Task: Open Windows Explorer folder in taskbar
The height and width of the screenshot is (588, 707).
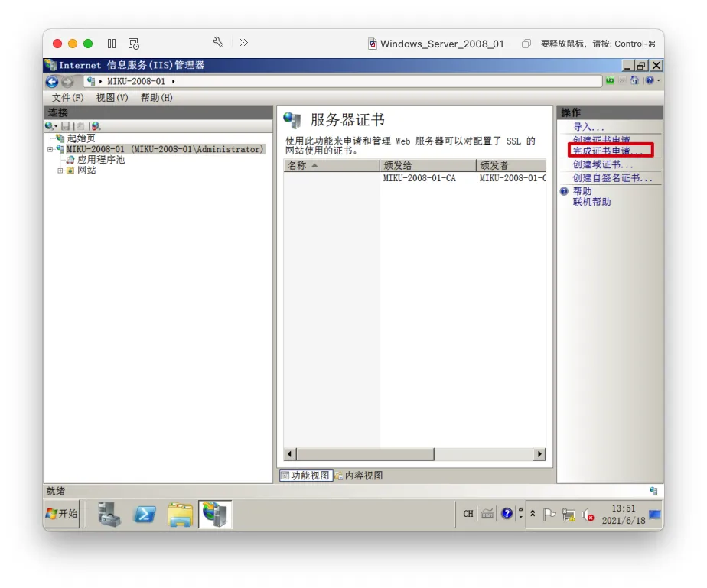Action: click(181, 514)
